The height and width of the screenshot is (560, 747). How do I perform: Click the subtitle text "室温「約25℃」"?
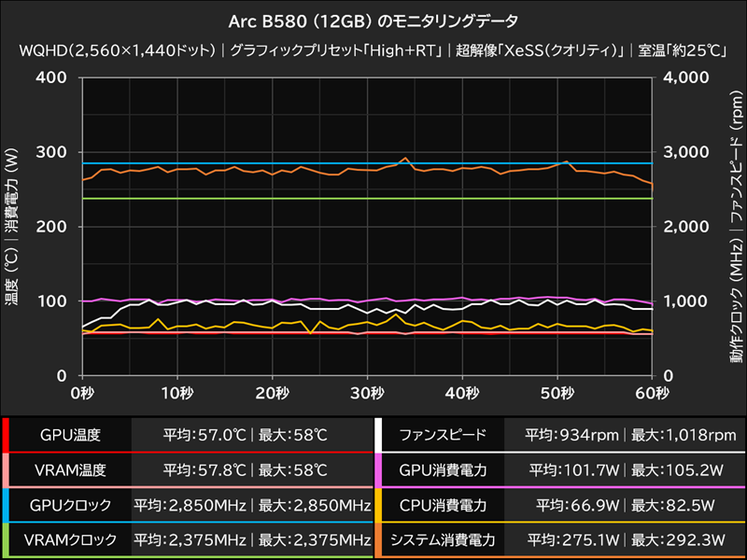(683, 50)
